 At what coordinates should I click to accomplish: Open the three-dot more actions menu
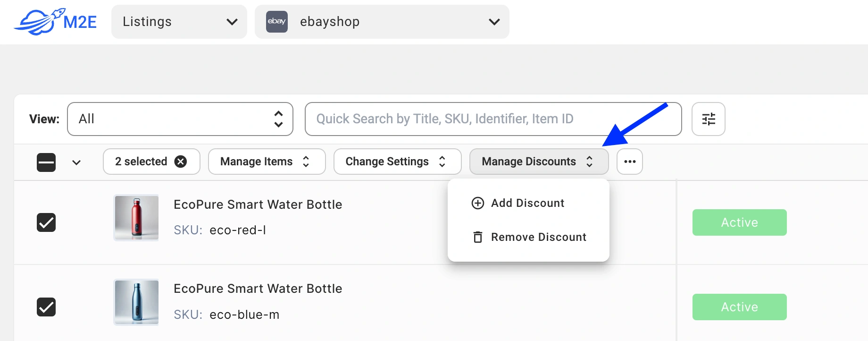629,162
